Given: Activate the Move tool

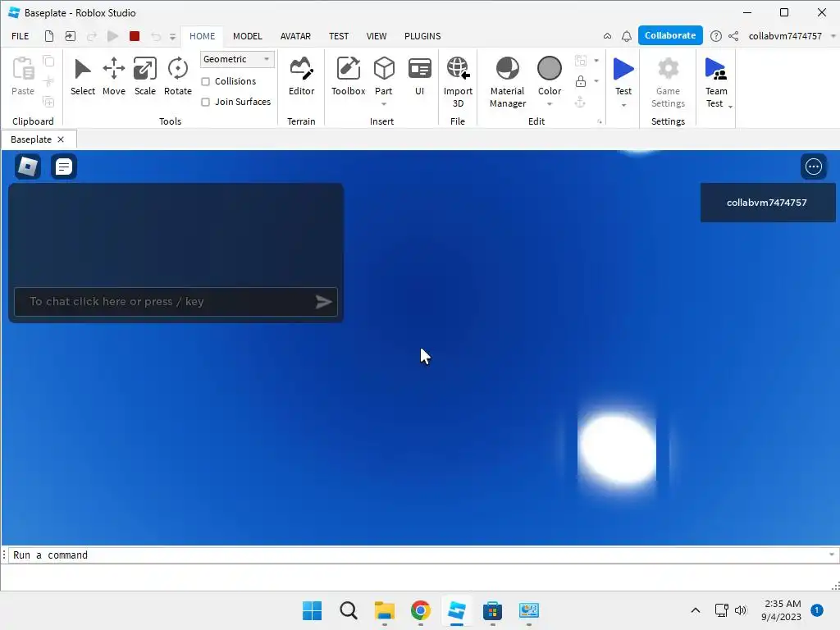Looking at the screenshot, I should (113, 76).
